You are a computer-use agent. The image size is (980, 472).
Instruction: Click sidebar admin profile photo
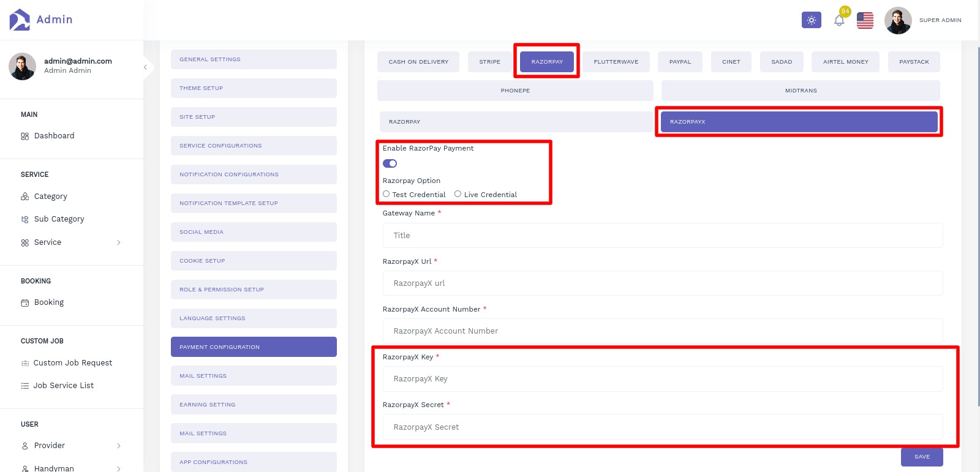click(x=22, y=66)
